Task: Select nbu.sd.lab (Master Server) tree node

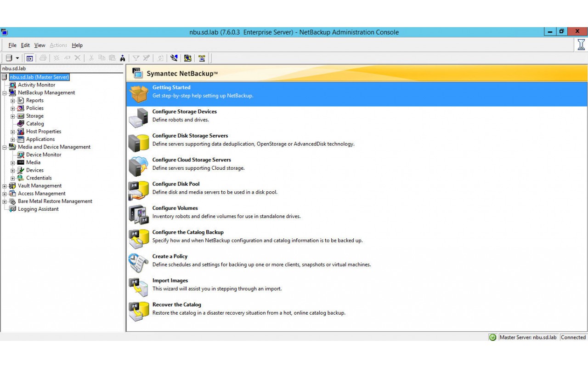Action: [x=40, y=77]
